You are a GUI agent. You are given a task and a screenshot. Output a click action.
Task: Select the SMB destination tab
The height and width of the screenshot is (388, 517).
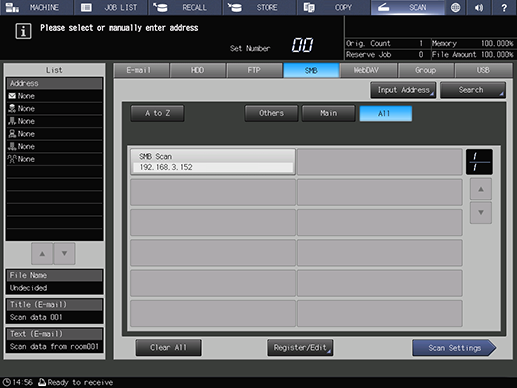pyautogui.click(x=311, y=70)
